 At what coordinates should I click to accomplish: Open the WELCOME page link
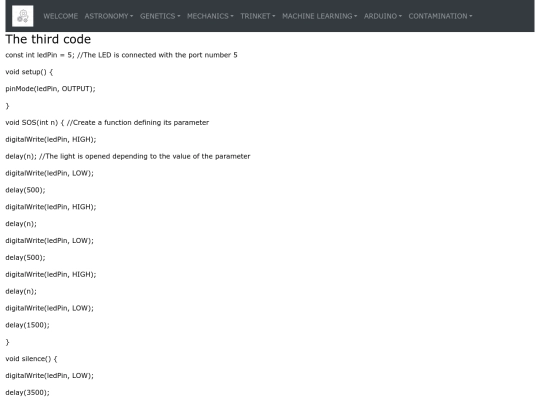pyautogui.click(x=61, y=16)
